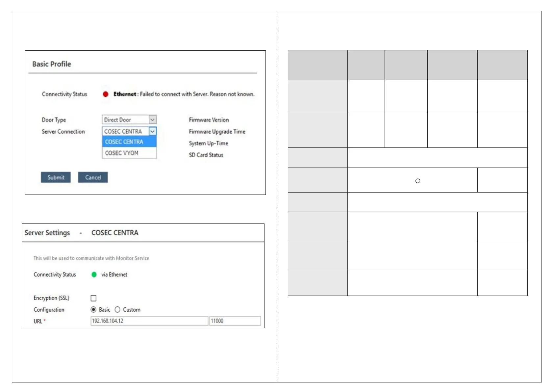This screenshot has height=392, width=554.
Task: Click the small circle in table cell
Action: (x=418, y=181)
